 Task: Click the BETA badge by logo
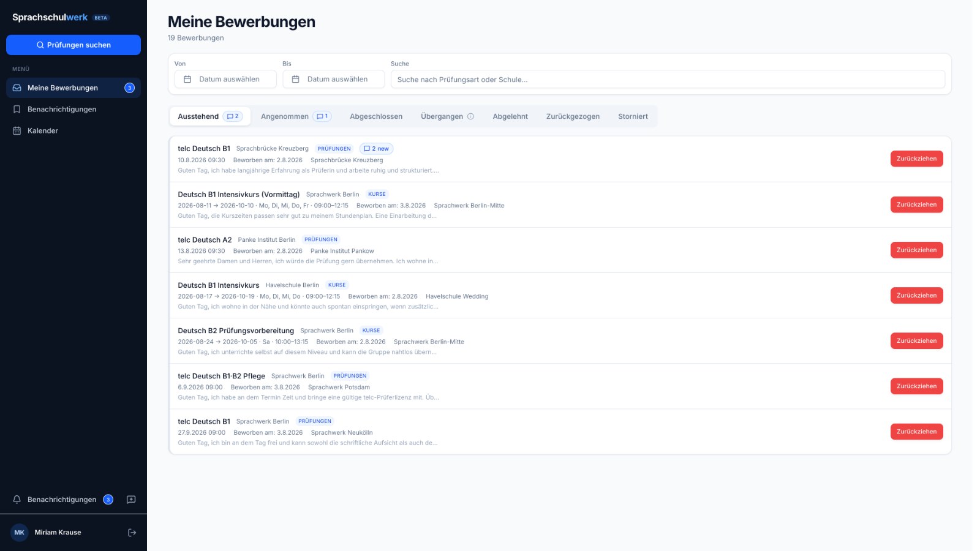pyautogui.click(x=101, y=18)
